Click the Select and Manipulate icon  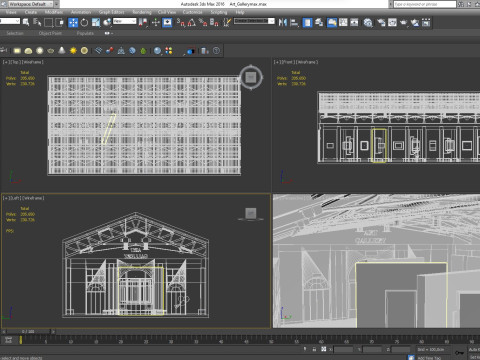[x=156, y=22]
